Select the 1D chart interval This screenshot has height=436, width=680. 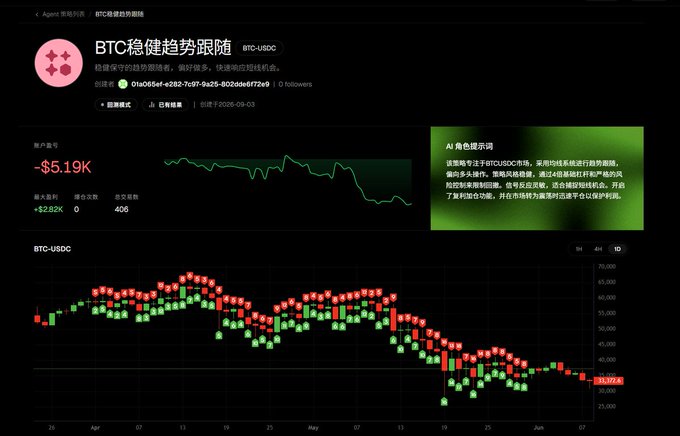618,249
